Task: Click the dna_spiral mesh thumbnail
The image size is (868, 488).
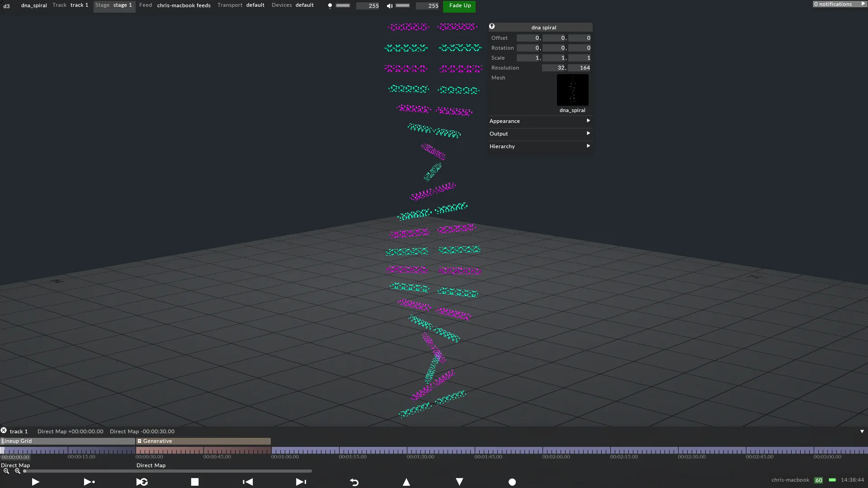Action: pos(572,90)
